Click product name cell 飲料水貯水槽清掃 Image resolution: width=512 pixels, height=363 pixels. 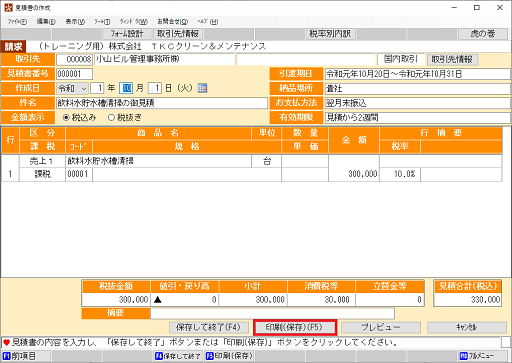point(159,161)
